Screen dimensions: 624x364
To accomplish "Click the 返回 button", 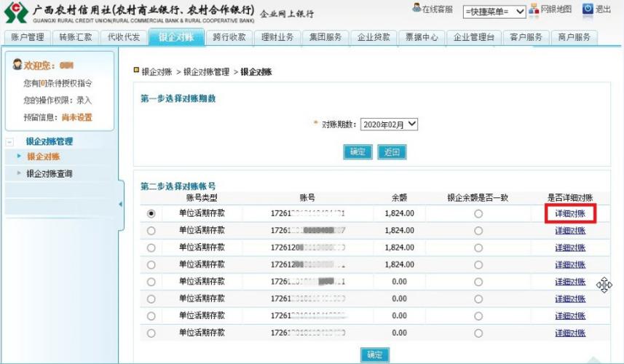I will [x=392, y=152].
